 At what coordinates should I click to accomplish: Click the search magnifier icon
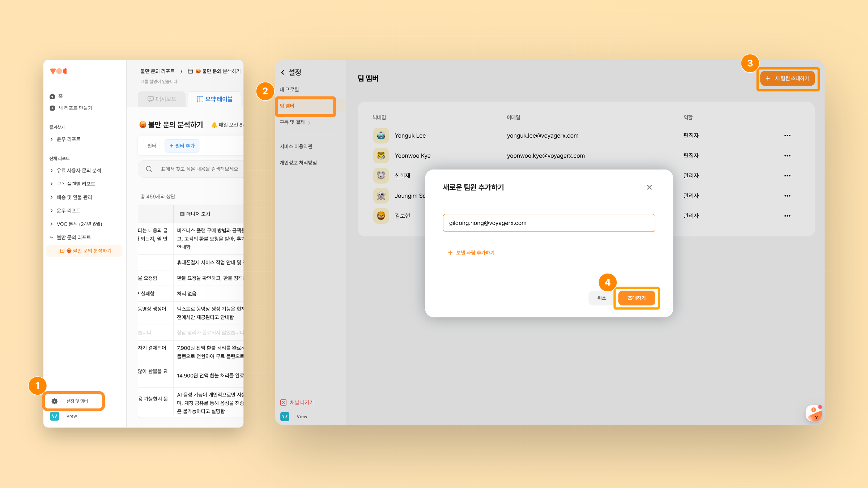pyautogui.click(x=149, y=169)
